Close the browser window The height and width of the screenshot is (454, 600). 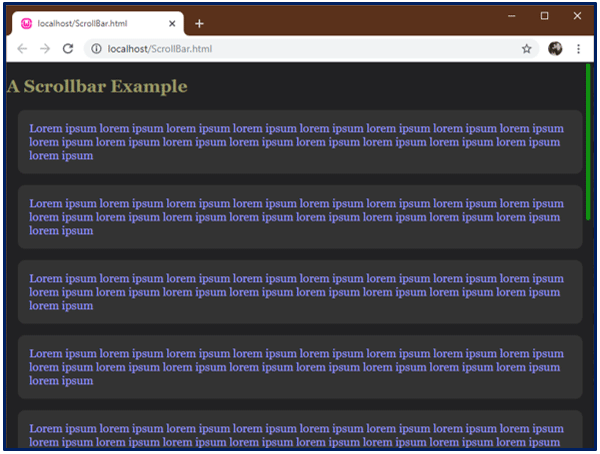[x=577, y=16]
